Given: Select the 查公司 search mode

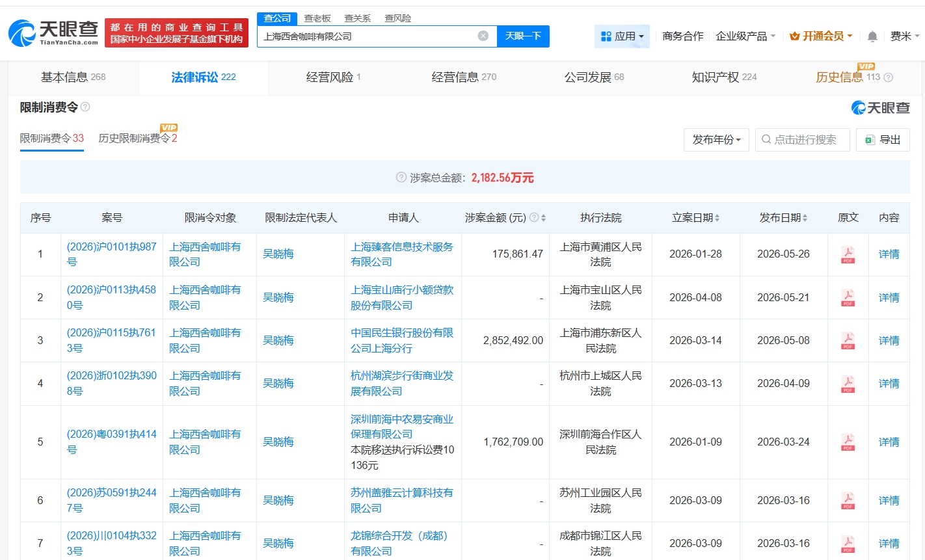Looking at the screenshot, I should point(277,18).
